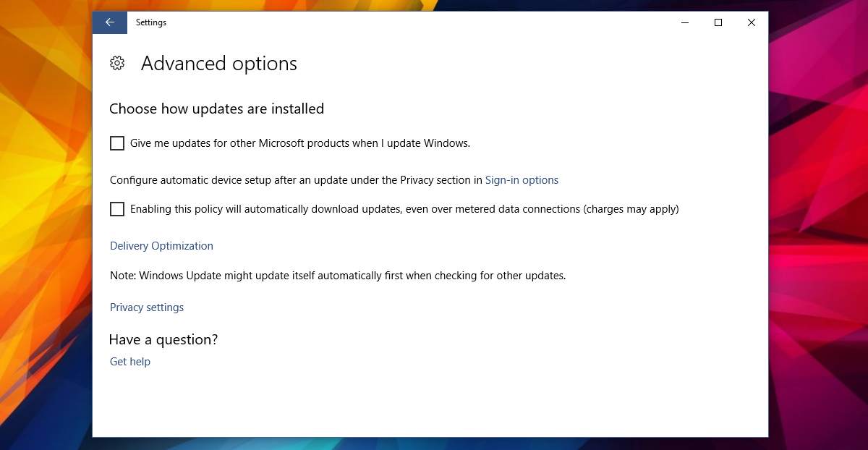
Task: Click the Get help link
Action: tap(130, 362)
